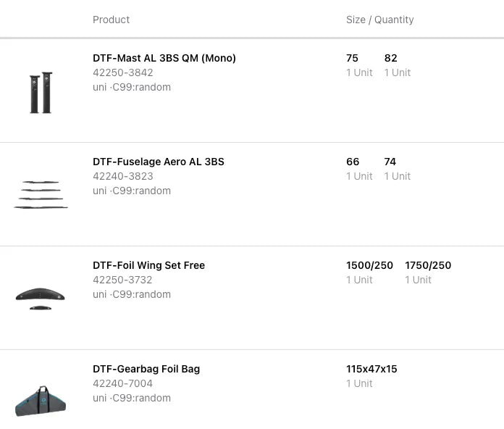This screenshot has width=504, height=429.
Task: Select fuselage size 74
Action: (x=390, y=162)
